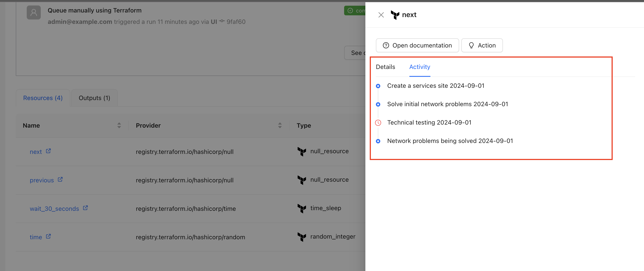Image resolution: width=644 pixels, height=271 pixels.
Task: Open external link icon beside wait_30_seconds
Action: 85,208
